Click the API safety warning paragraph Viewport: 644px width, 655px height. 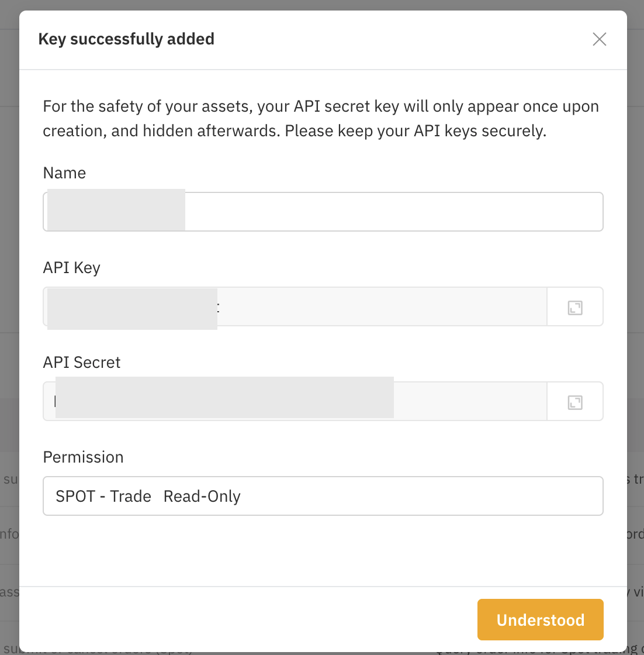(321, 119)
